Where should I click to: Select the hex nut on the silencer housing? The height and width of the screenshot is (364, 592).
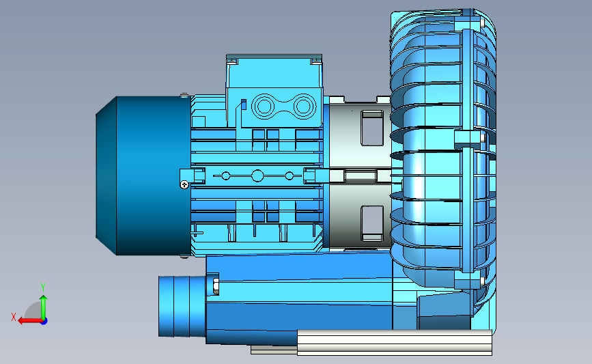point(216,286)
